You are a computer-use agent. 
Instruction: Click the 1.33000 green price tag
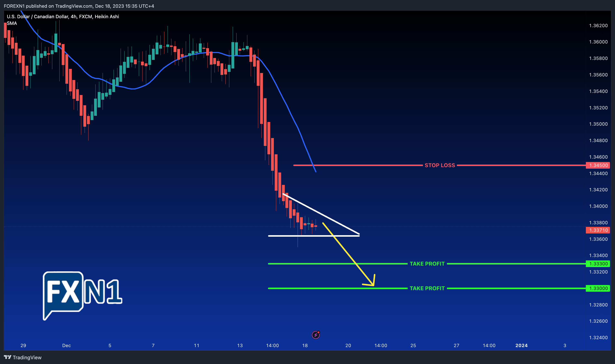coord(598,288)
